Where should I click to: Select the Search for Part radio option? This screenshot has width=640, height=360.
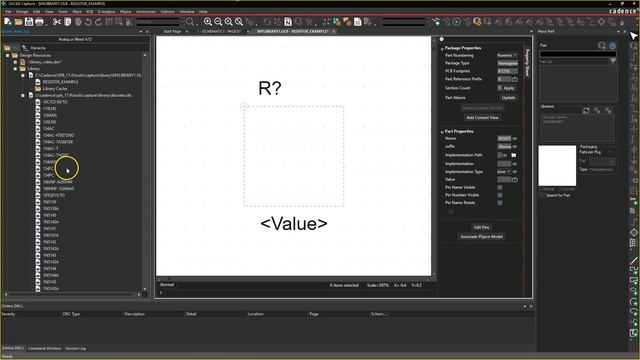coord(542,196)
